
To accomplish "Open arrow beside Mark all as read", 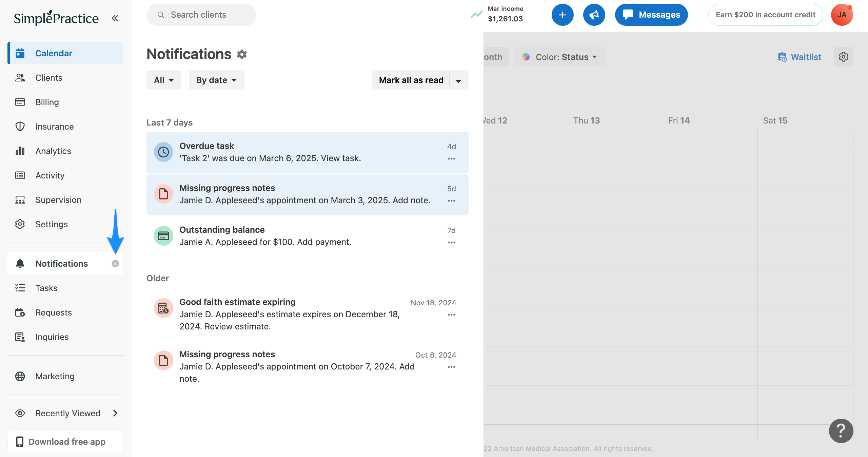I will click(x=458, y=81).
